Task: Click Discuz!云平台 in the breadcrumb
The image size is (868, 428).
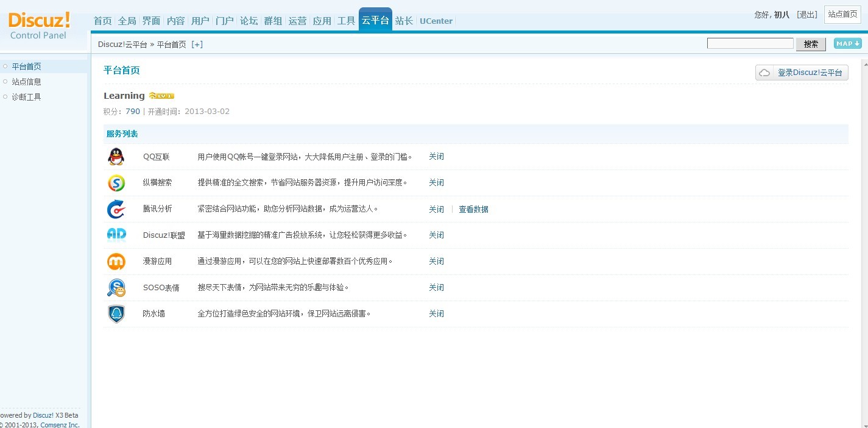Action: coord(122,45)
